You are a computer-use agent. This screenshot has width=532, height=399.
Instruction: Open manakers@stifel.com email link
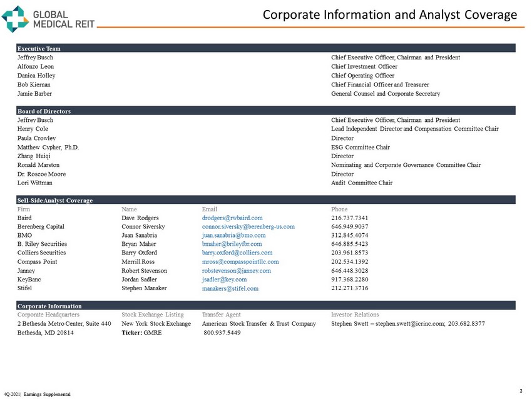pos(230,289)
